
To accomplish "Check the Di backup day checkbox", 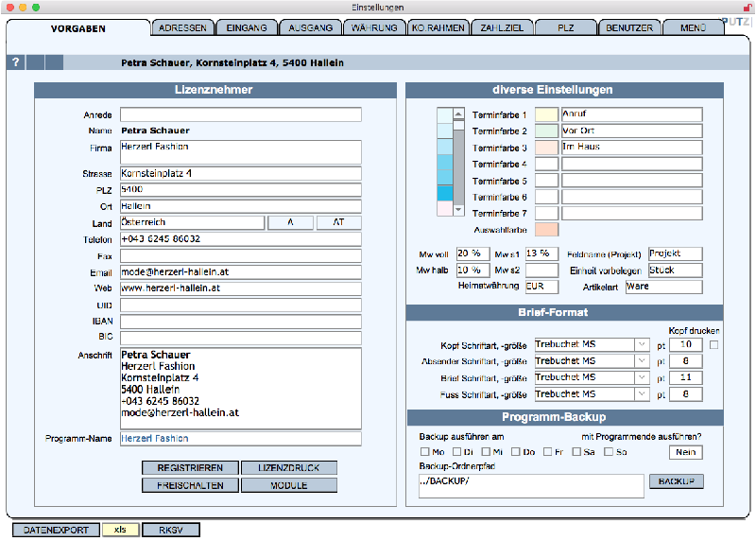I will pyautogui.click(x=457, y=452).
